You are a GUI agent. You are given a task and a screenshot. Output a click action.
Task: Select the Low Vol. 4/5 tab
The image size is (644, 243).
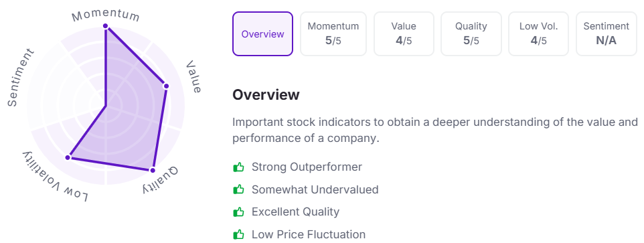click(538, 33)
